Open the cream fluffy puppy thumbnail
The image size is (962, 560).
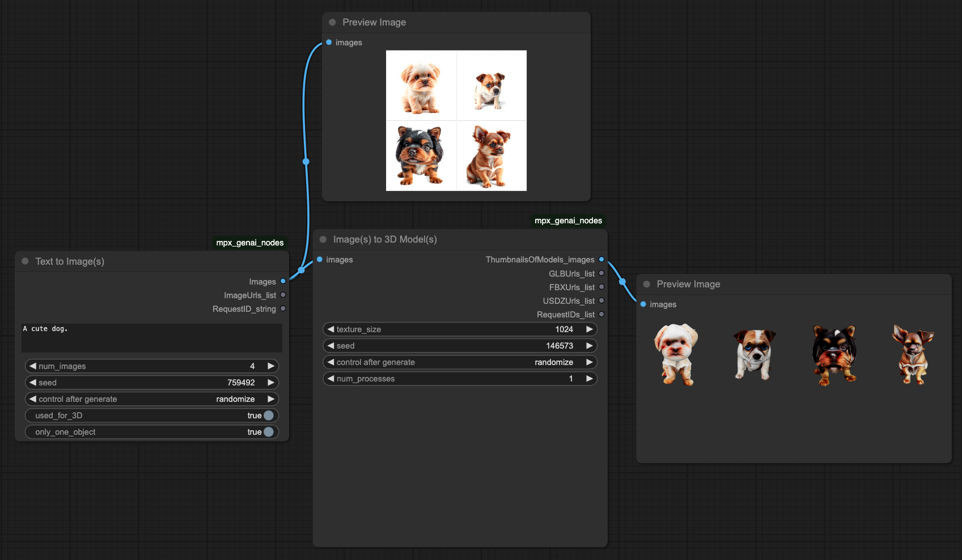(421, 86)
